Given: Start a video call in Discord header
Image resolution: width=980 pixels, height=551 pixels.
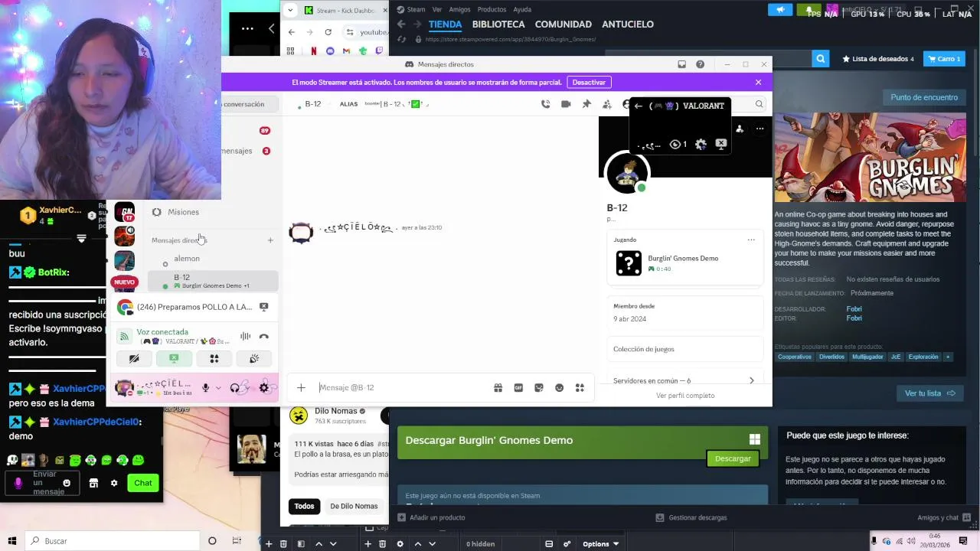Looking at the screenshot, I should pos(566,104).
